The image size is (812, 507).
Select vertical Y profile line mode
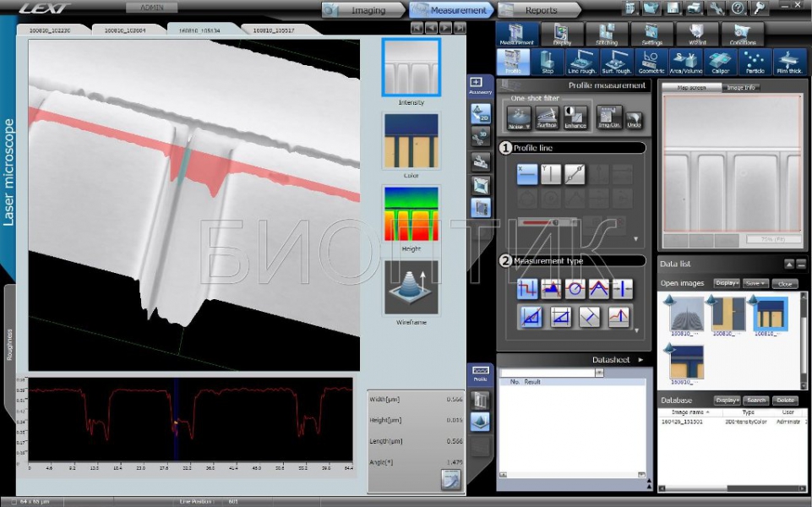[551, 175]
